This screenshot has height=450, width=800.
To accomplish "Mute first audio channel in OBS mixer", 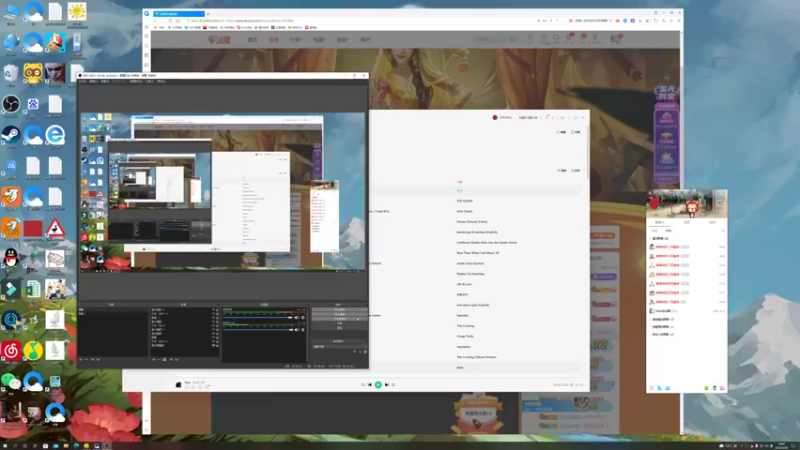I will click(297, 318).
